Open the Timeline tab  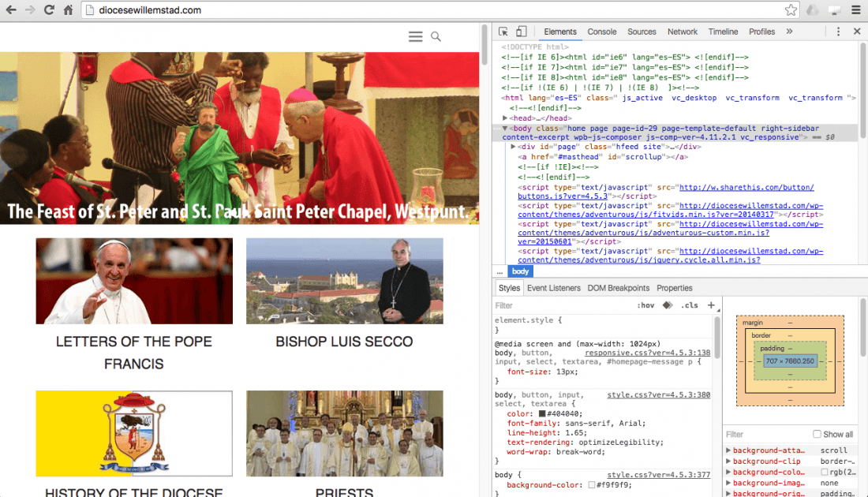[723, 32]
